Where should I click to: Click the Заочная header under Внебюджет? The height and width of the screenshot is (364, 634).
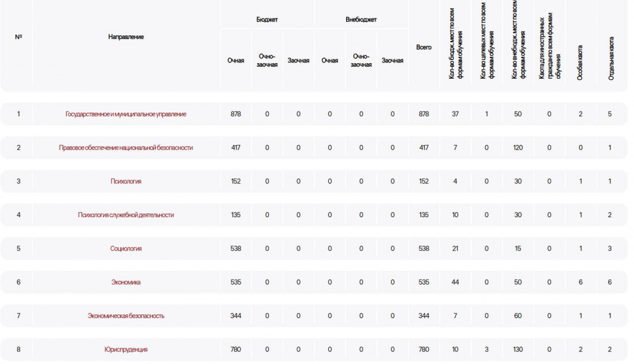(393, 61)
